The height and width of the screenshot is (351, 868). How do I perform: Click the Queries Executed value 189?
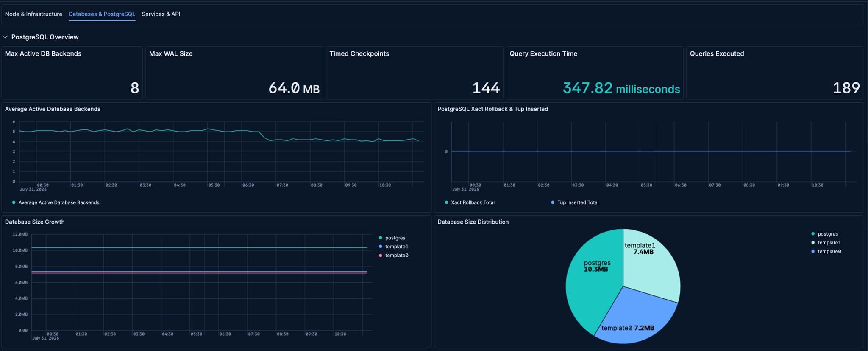pos(846,88)
